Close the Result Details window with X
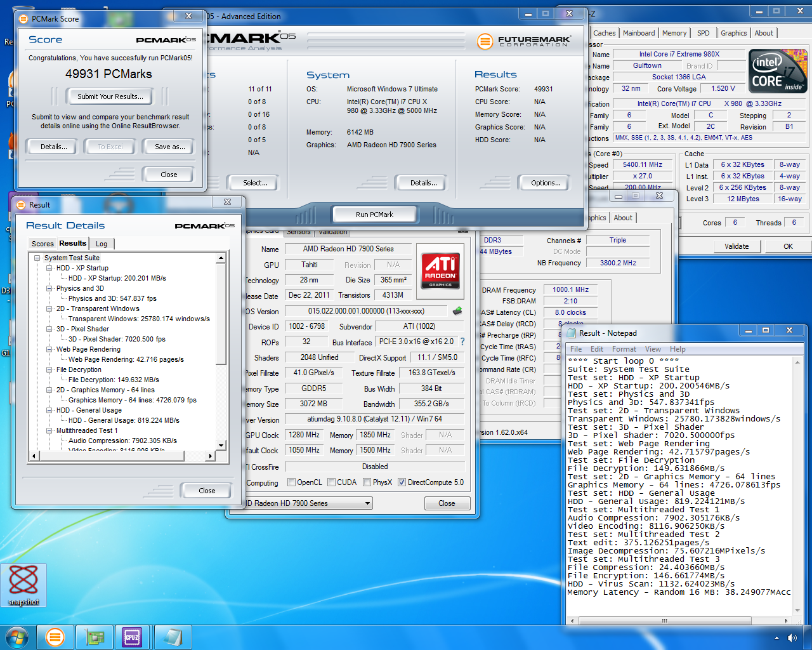The width and height of the screenshot is (812, 650). pos(227,202)
